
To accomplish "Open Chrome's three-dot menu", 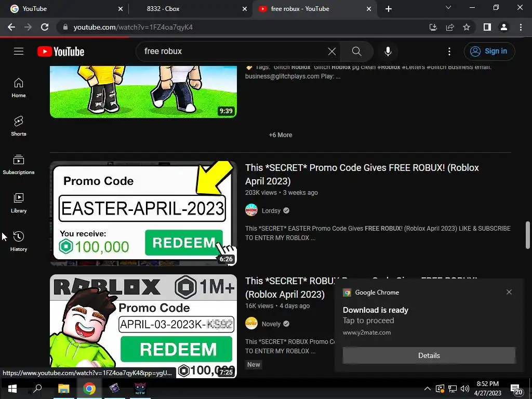I will (521, 27).
